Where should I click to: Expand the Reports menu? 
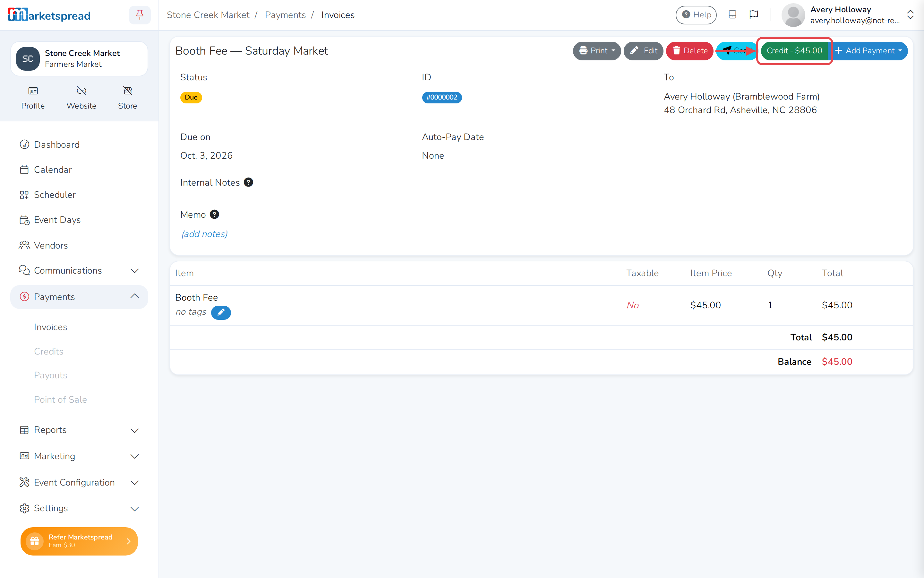[79, 430]
